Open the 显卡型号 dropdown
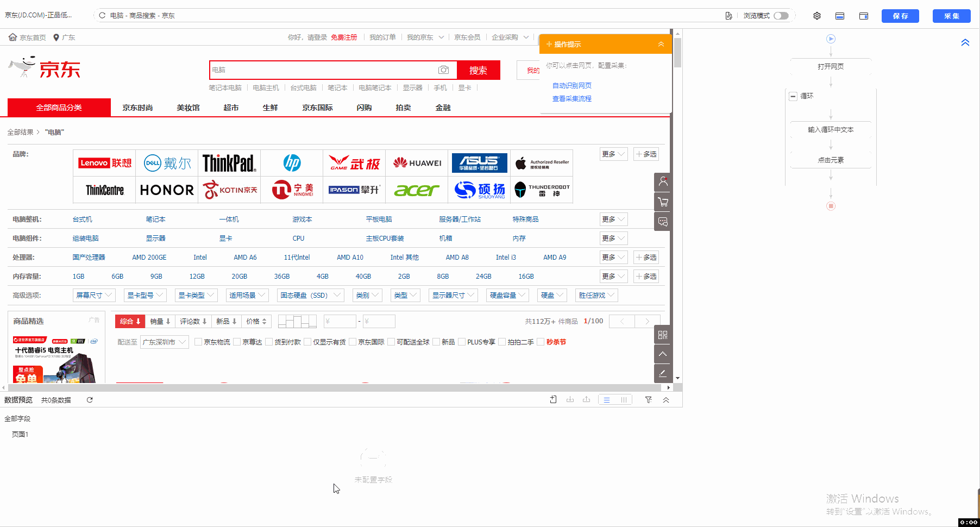This screenshot has height=527, width=980. pyautogui.click(x=145, y=296)
